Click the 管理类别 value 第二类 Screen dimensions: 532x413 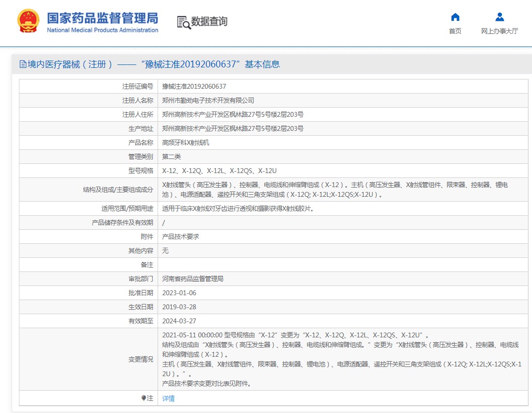coord(171,157)
